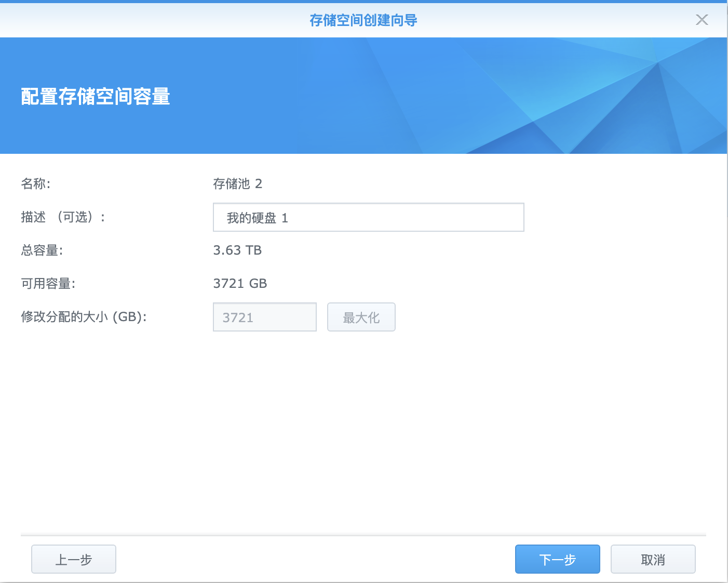Viewport: 728px width, 583px height.
Task: Click the '总容量:' label
Action: click(x=42, y=250)
